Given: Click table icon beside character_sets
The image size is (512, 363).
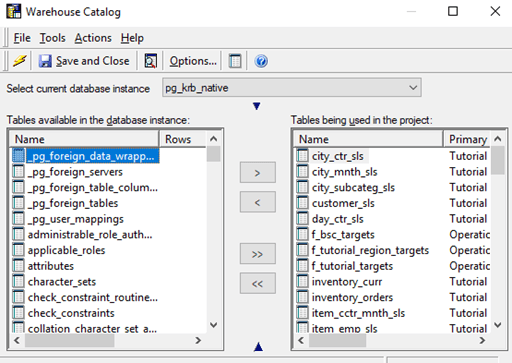Looking at the screenshot, I should 18,281.
